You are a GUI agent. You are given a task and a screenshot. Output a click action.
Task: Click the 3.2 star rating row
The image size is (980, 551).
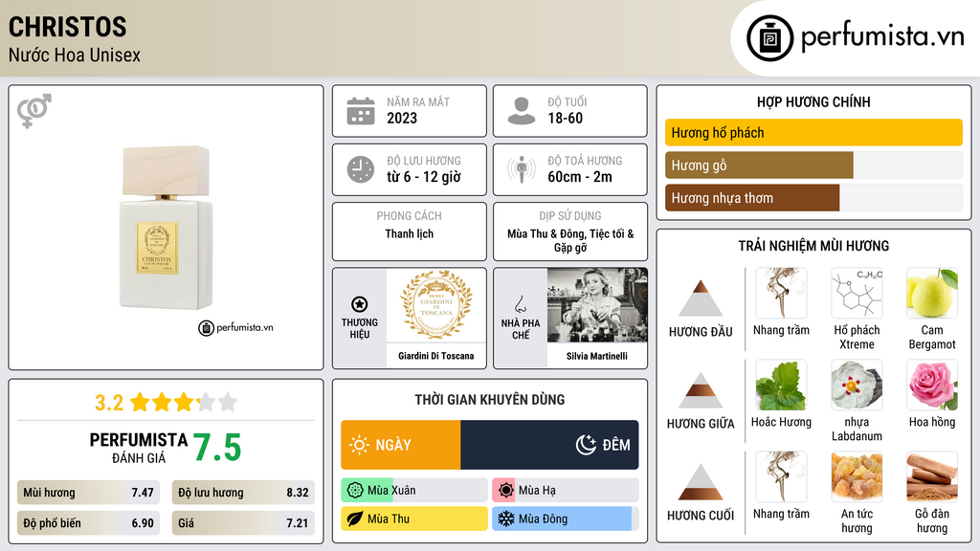167,403
